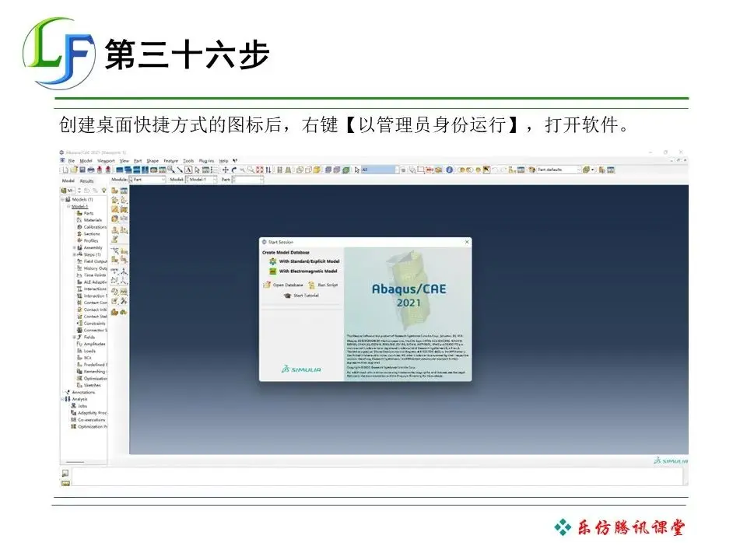This screenshot has height=560, width=747.
Task: Open the selection filter All dropdown
Action: (380, 170)
